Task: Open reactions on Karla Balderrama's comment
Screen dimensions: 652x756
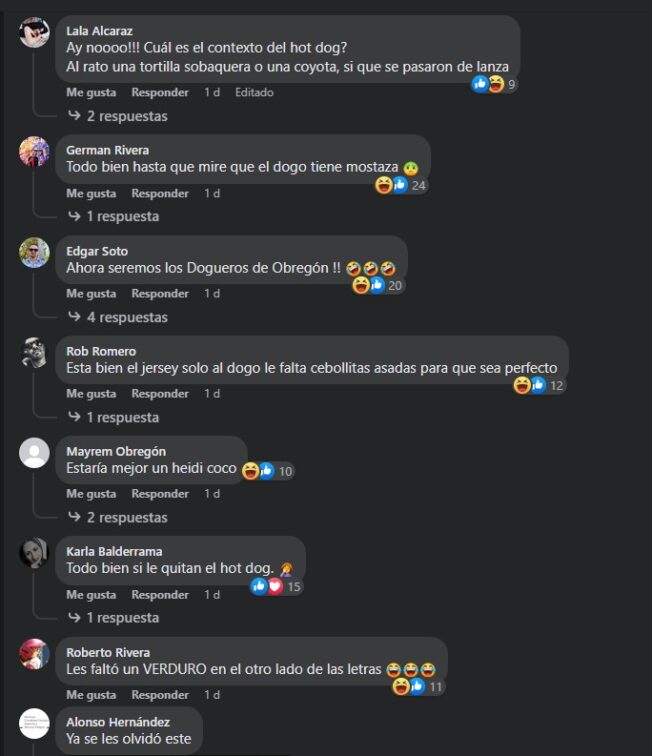Action: pyautogui.click(x=276, y=586)
